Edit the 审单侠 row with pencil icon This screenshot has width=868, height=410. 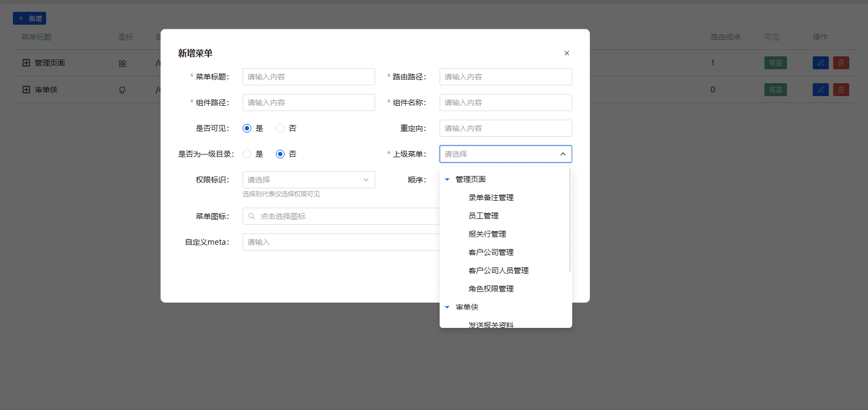(821, 90)
